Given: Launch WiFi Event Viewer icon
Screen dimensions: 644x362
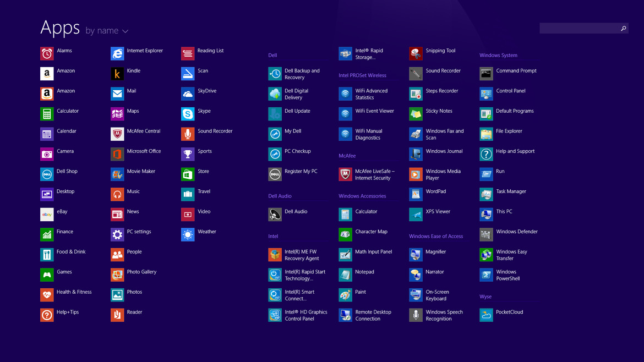Looking at the screenshot, I should (x=345, y=114).
